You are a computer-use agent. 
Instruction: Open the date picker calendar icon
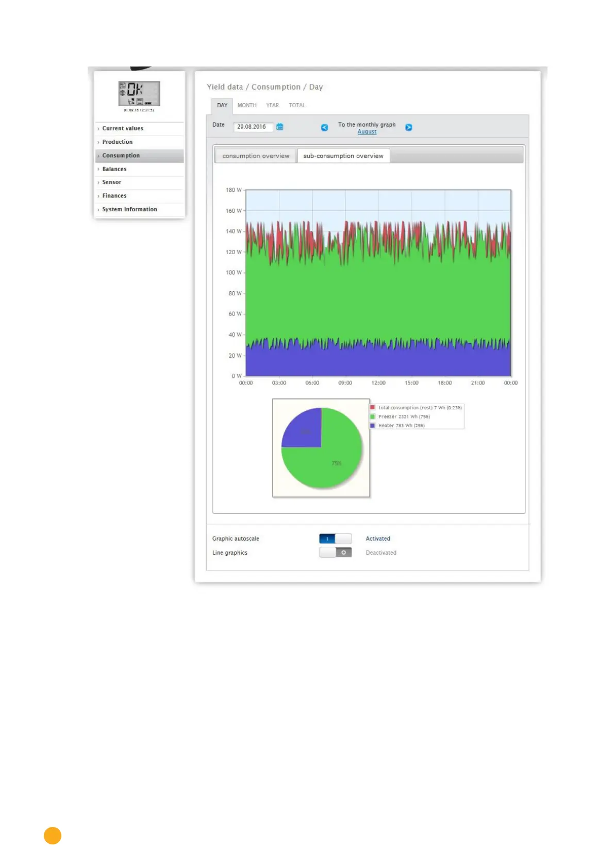click(280, 127)
